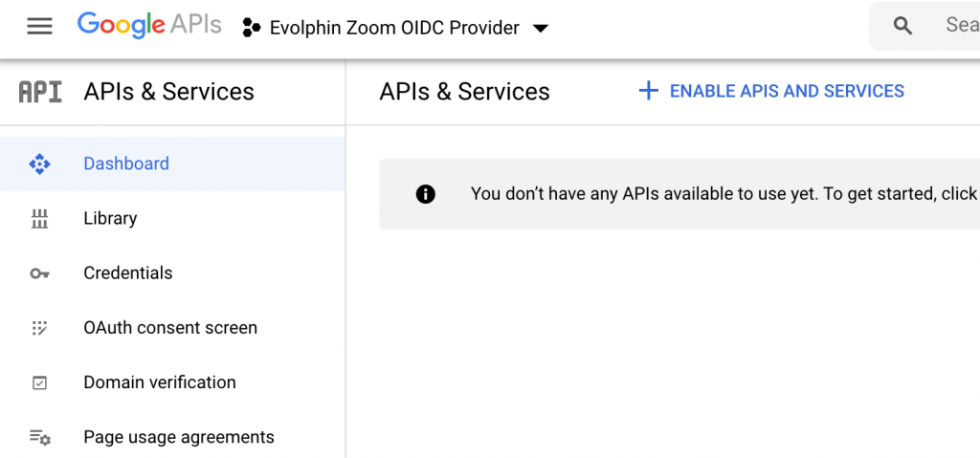
Task: Open OAuth consent screen page
Action: click(172, 328)
